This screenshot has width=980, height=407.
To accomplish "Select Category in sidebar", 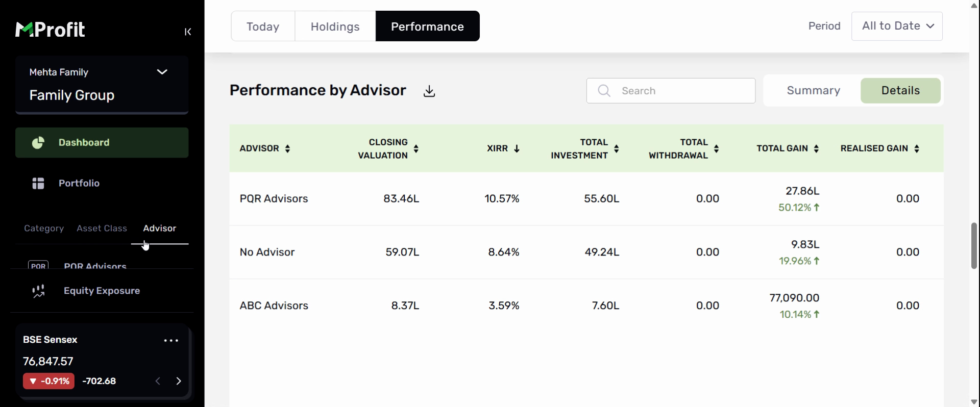I will click(44, 228).
